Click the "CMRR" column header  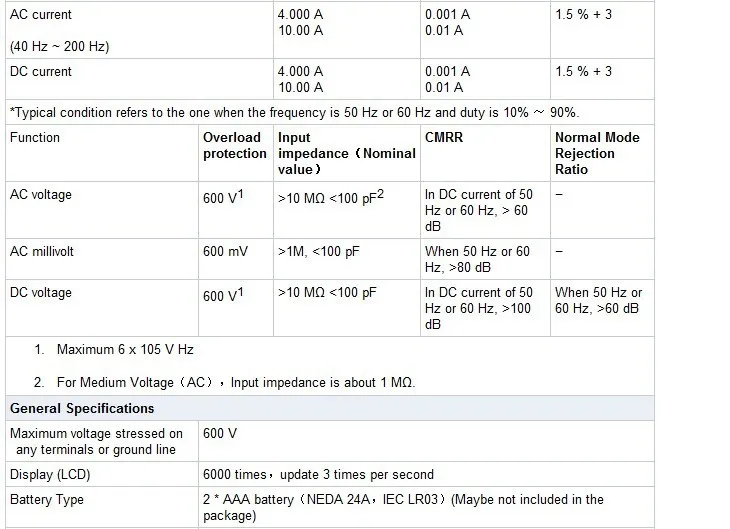[x=444, y=138]
